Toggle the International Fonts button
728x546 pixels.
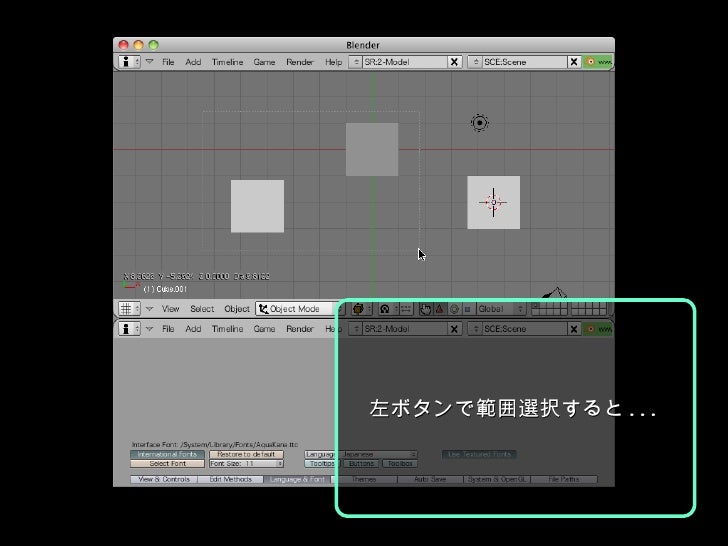168,454
